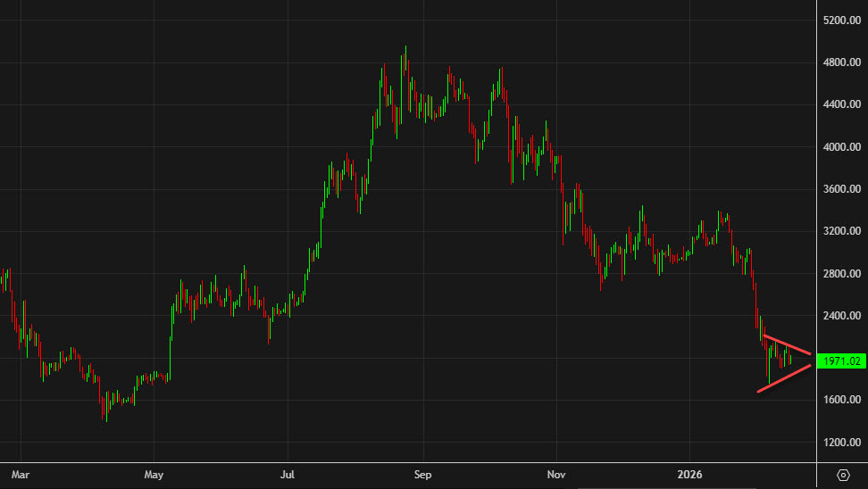Screen dimensions: 868x489
Task: Click the 4800.00 price axis label
Action: point(842,62)
